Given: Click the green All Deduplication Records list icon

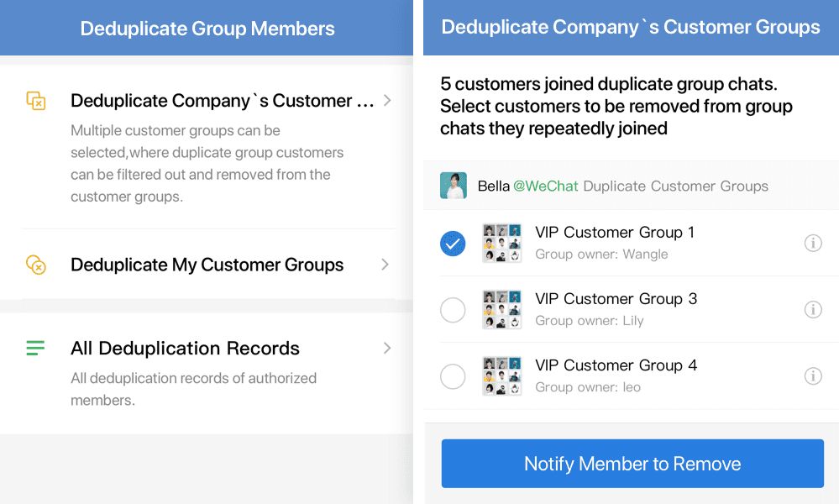Looking at the screenshot, I should 35,349.
